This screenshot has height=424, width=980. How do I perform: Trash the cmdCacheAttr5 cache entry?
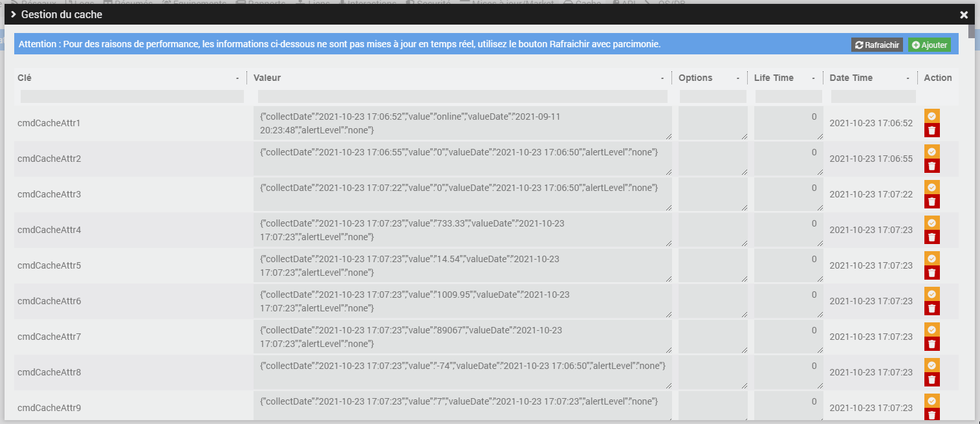(931, 273)
